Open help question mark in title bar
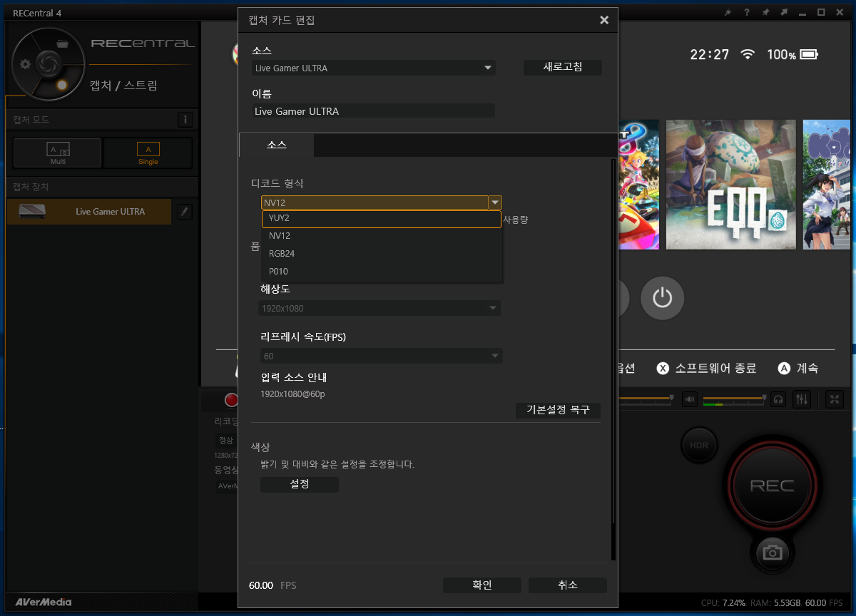This screenshot has height=616, width=856. click(x=747, y=13)
